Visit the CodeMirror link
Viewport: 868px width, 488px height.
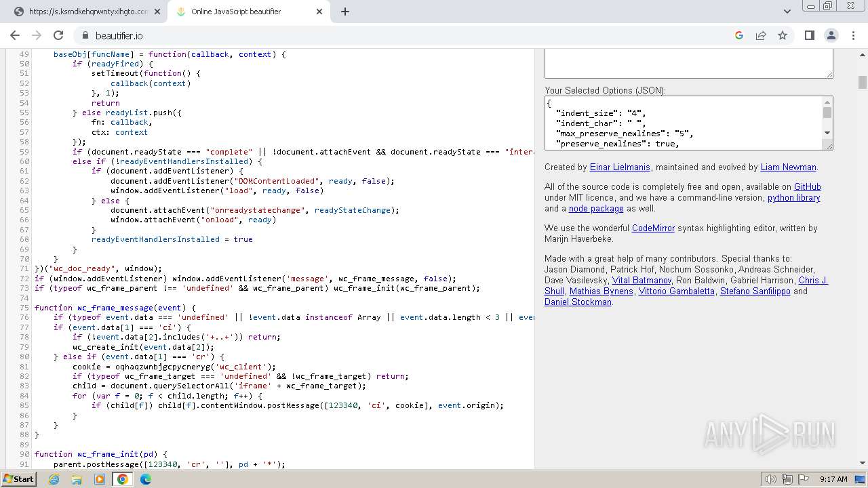653,228
